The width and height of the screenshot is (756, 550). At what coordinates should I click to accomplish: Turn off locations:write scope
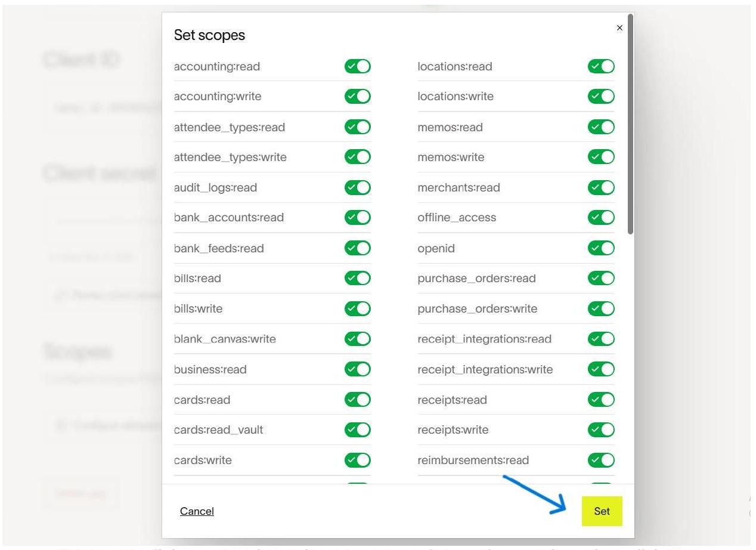(601, 96)
